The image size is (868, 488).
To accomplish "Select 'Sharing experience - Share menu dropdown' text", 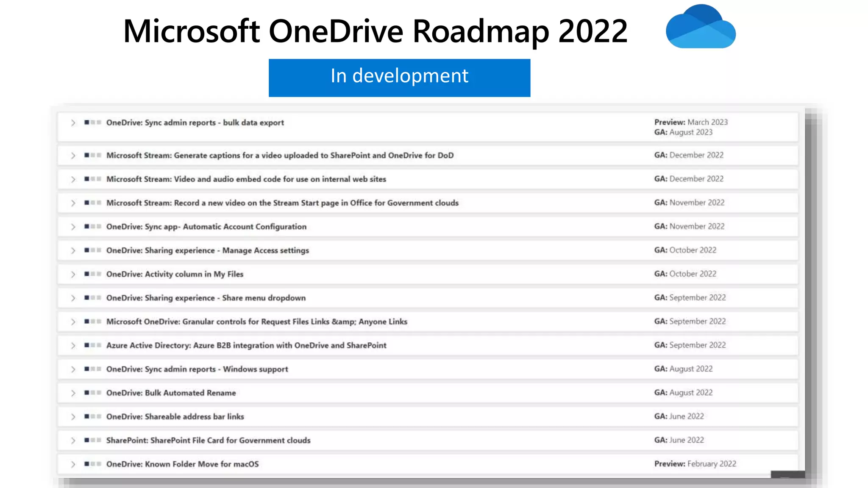I will click(225, 298).
